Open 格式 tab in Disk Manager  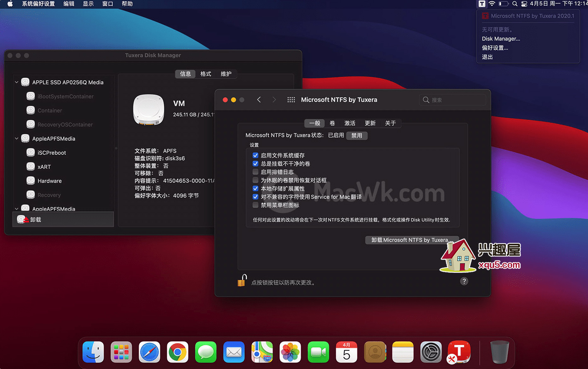(206, 74)
